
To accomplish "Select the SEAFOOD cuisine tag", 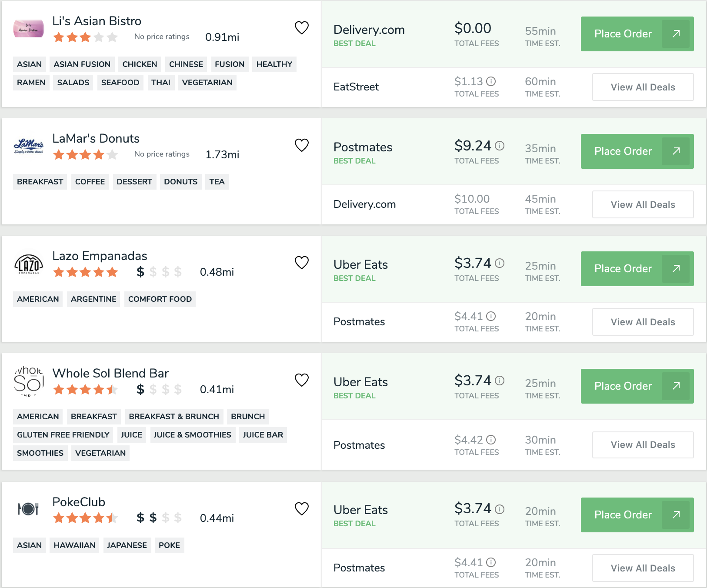I will point(120,83).
